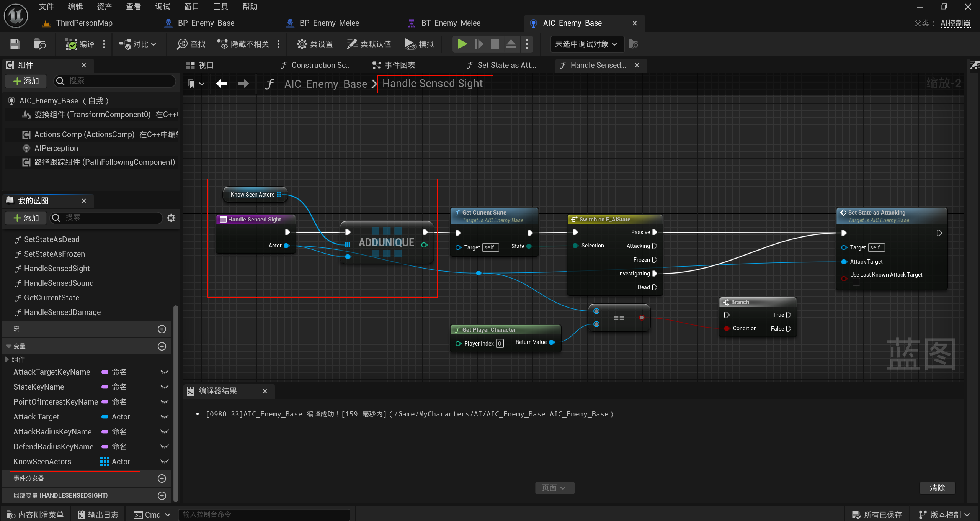
Task: Click the AI控制器 parent class link
Action: pyautogui.click(x=955, y=23)
